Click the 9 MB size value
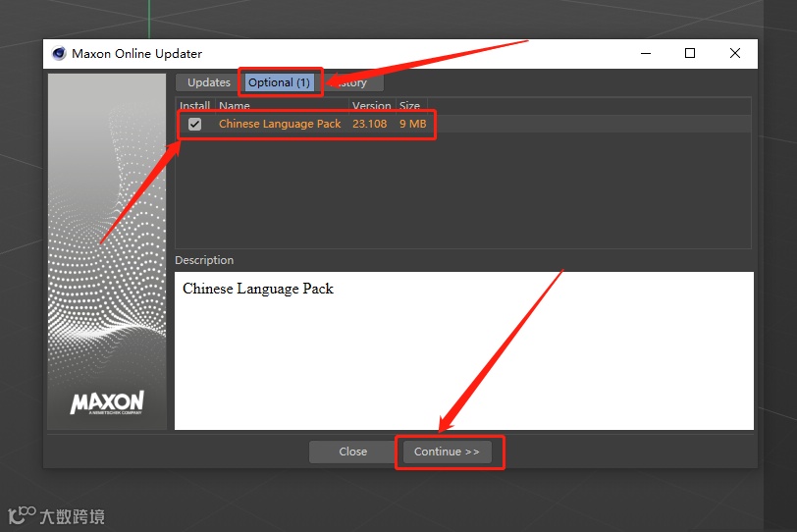Image resolution: width=797 pixels, height=532 pixels. 412,124
